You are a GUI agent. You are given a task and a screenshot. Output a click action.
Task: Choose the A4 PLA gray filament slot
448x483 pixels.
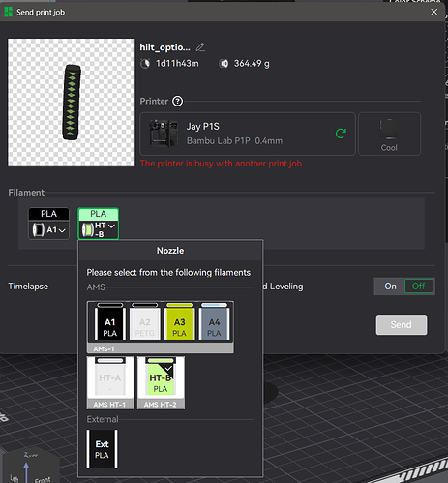(214, 321)
